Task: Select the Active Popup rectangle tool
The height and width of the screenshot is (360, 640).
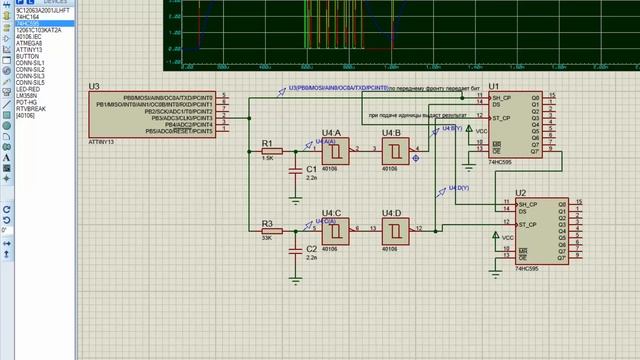Action: (x=6, y=60)
